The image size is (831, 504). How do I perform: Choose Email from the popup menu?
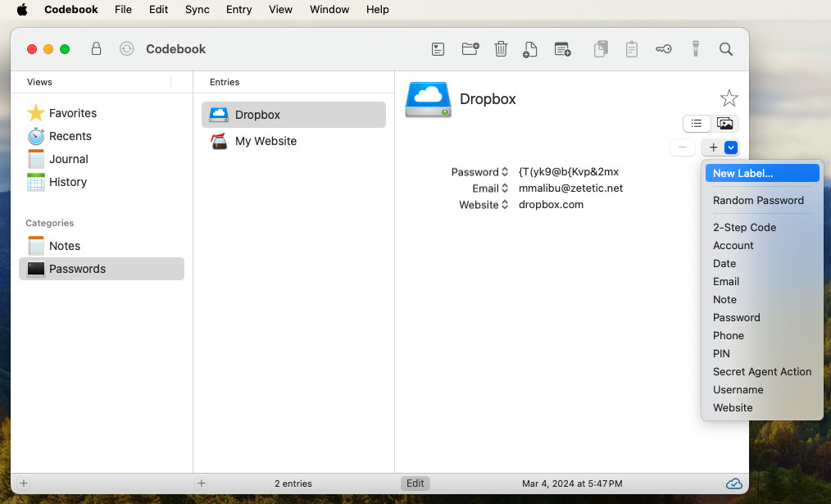(762, 281)
